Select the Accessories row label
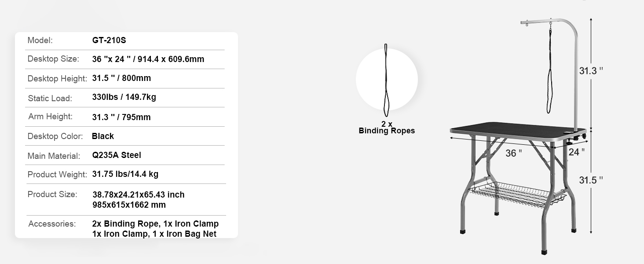644x264 pixels. coord(52,224)
